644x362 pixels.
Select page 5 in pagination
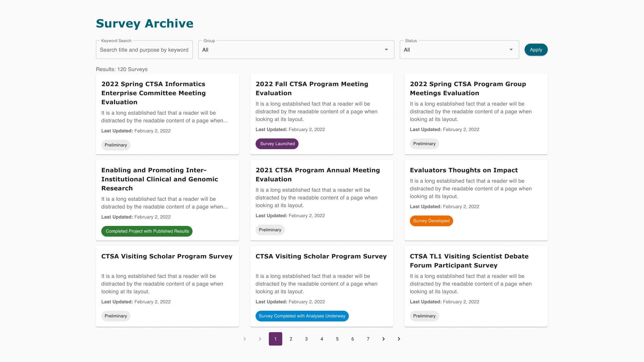coord(337,339)
